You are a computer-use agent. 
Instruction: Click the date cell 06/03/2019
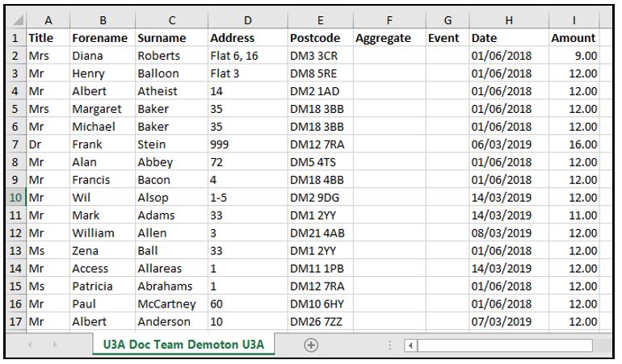[x=508, y=144]
